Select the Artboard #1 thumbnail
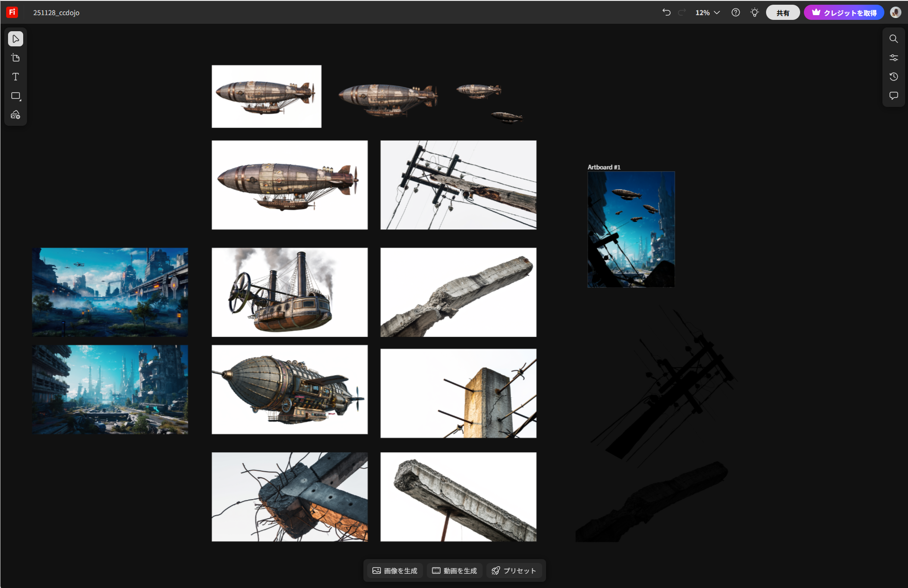 [631, 229]
